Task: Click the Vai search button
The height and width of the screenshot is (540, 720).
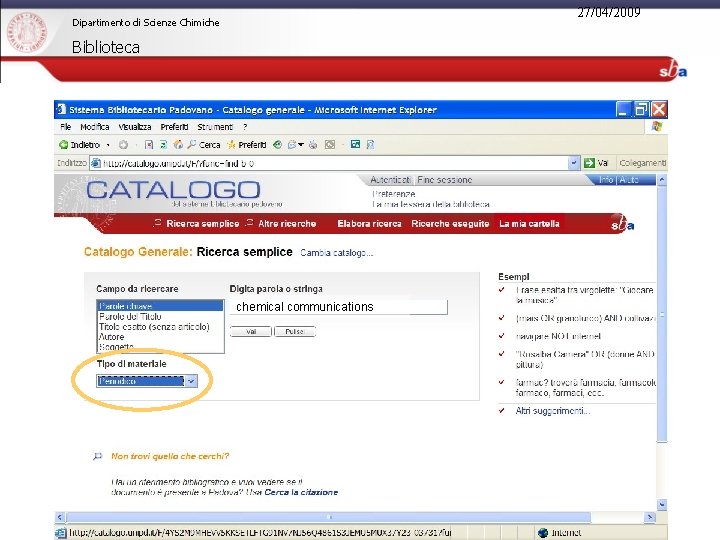Action: 251,332
